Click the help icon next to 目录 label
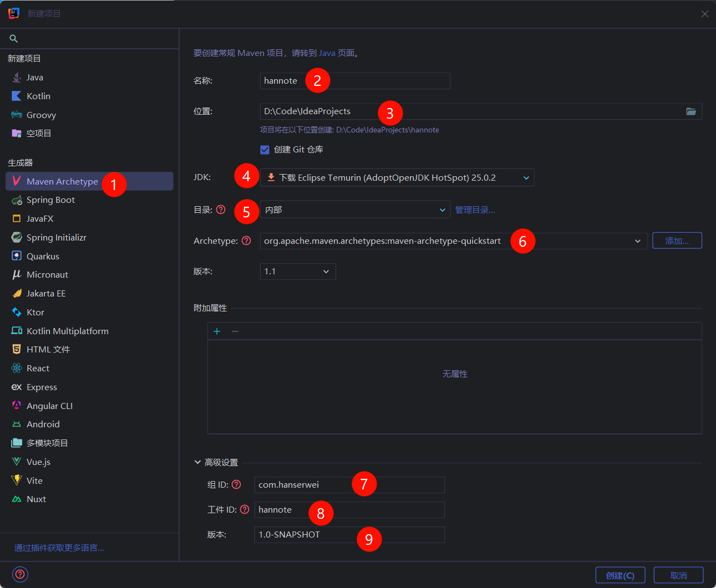The height and width of the screenshot is (588, 716). click(x=221, y=209)
